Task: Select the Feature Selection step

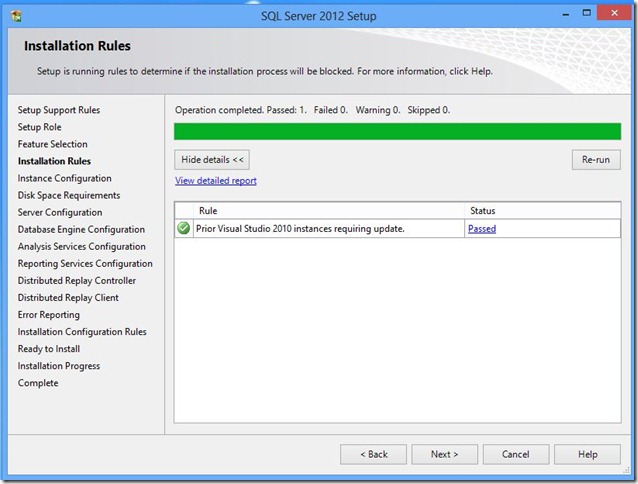Action: click(x=52, y=144)
